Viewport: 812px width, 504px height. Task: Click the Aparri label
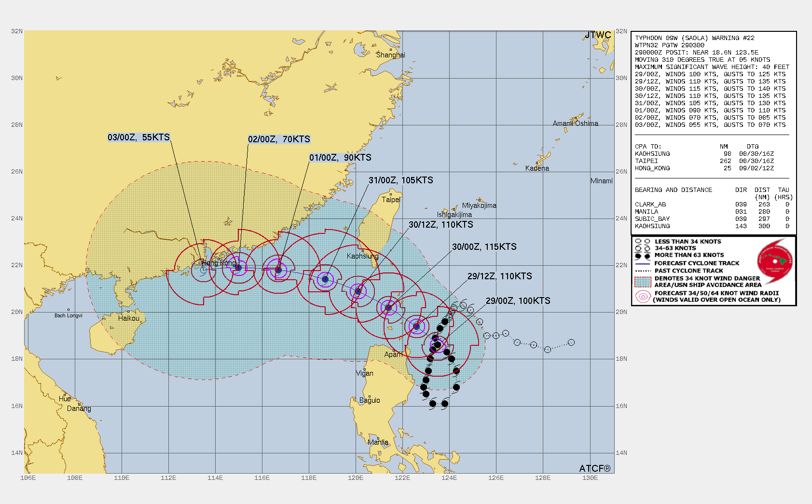393,354
